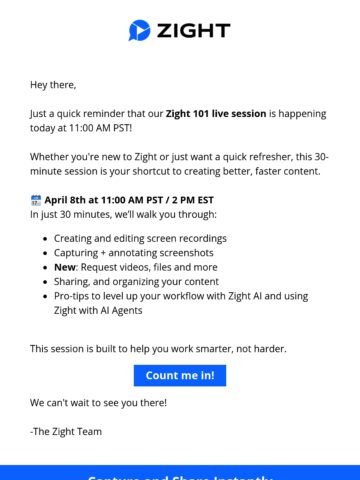Click the We can't wait to see you there line
Screen dimensions: 360x480
pos(98,403)
